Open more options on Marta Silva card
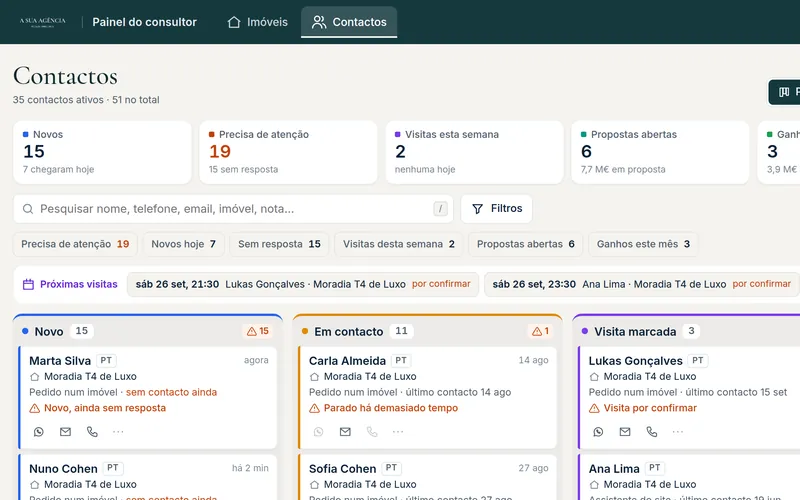Screen dimensions: 800x500 tap(118, 432)
